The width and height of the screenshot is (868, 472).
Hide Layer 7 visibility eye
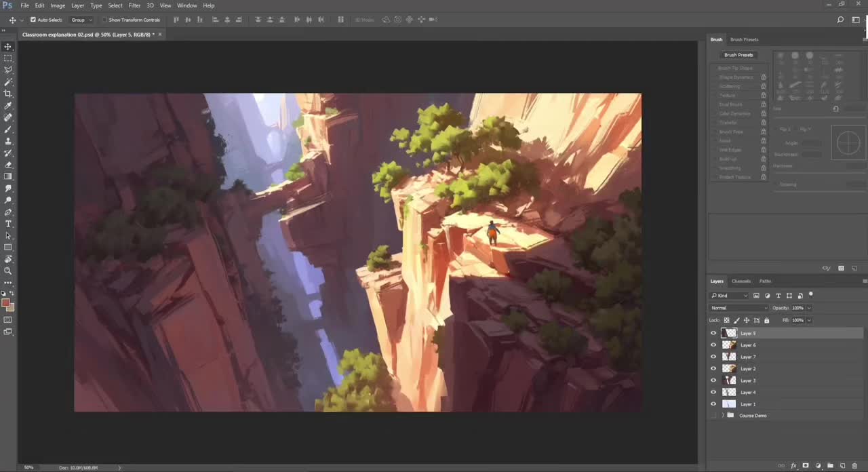[713, 357]
